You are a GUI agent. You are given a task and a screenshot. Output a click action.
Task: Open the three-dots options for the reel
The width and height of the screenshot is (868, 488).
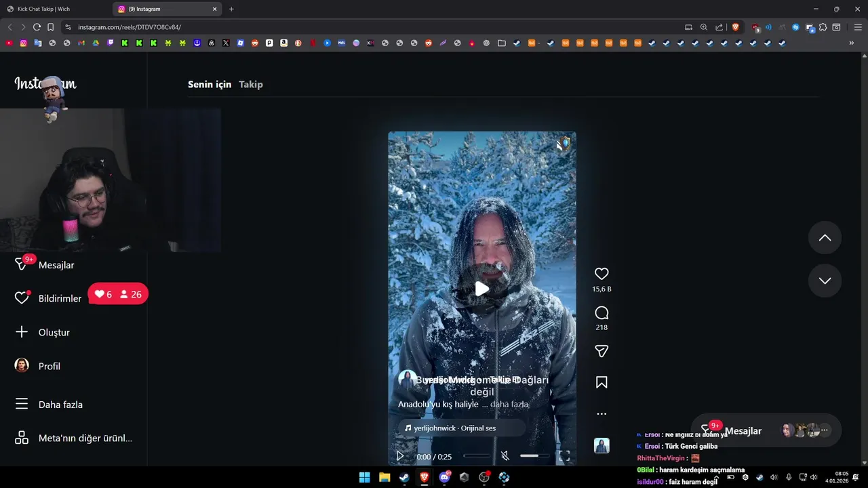601,413
